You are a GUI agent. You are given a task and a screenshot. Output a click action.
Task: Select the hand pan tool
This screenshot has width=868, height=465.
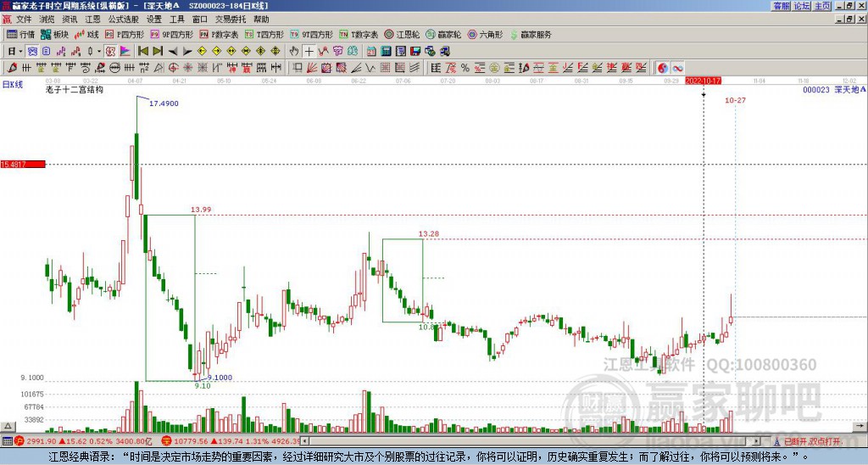point(294,52)
